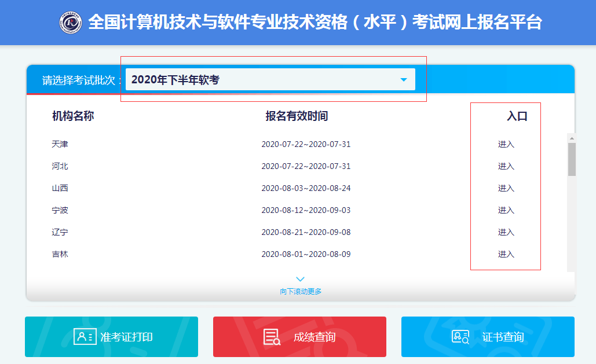Screen dimensions: 596x364
Task: Click 辽宁 date range 2020-08-21~2020-09-08
Action: (x=306, y=233)
